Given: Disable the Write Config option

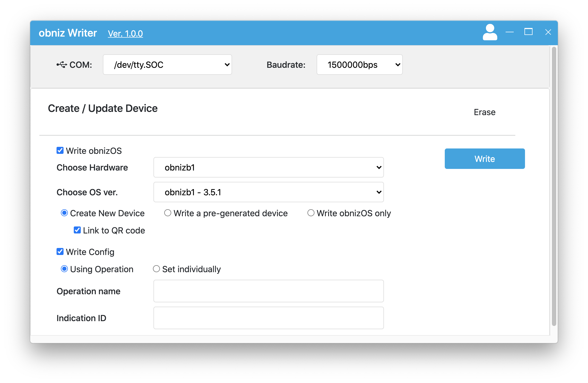Looking at the screenshot, I should pos(60,252).
